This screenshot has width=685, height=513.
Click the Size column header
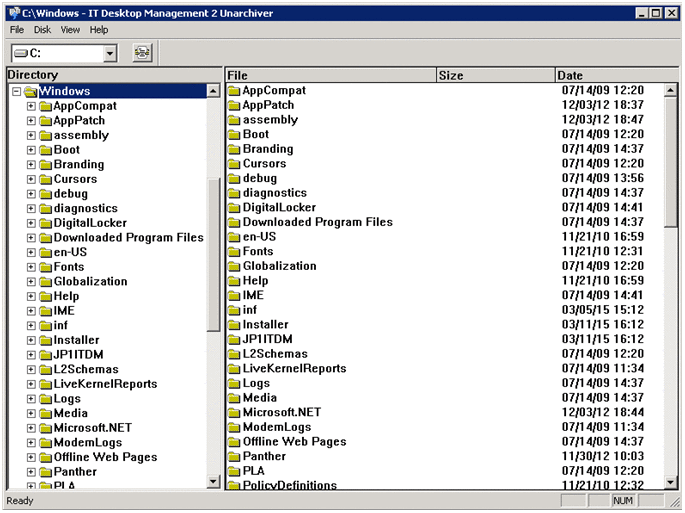tap(494, 75)
